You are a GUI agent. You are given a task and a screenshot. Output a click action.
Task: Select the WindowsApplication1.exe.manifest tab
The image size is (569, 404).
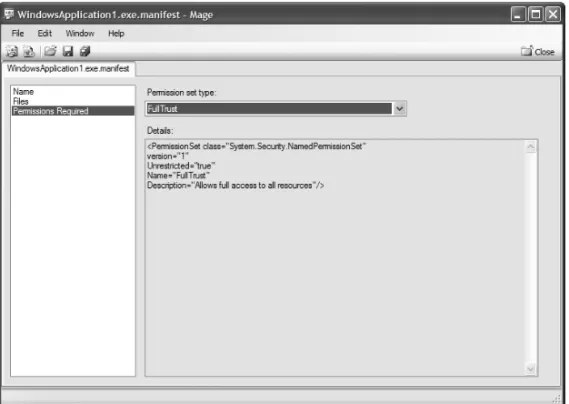(68, 69)
